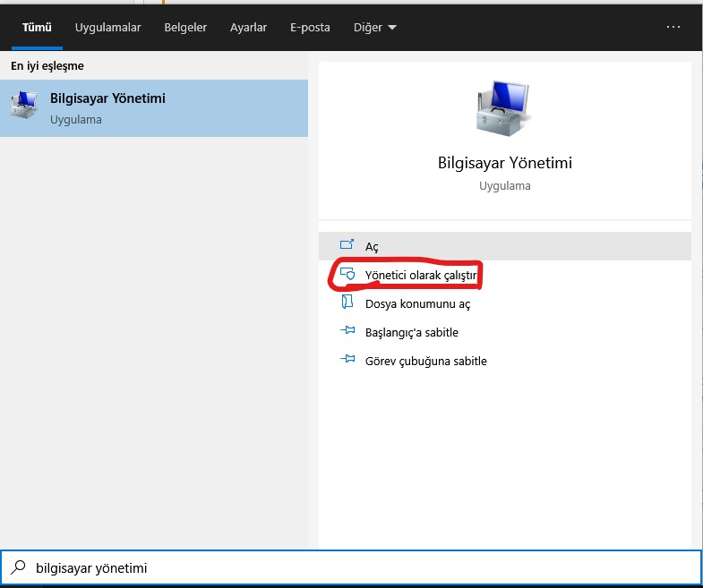This screenshot has width=703, height=588.
Task: Click the En iyi eşleşme heading
Action: pos(47,66)
